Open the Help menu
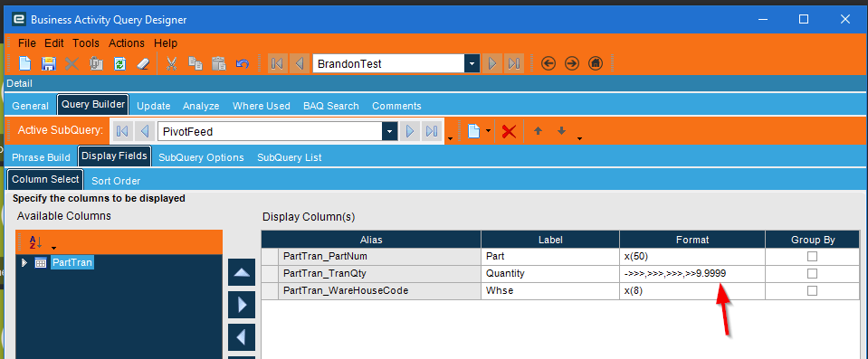Image resolution: width=868 pixels, height=359 pixels. point(166,43)
